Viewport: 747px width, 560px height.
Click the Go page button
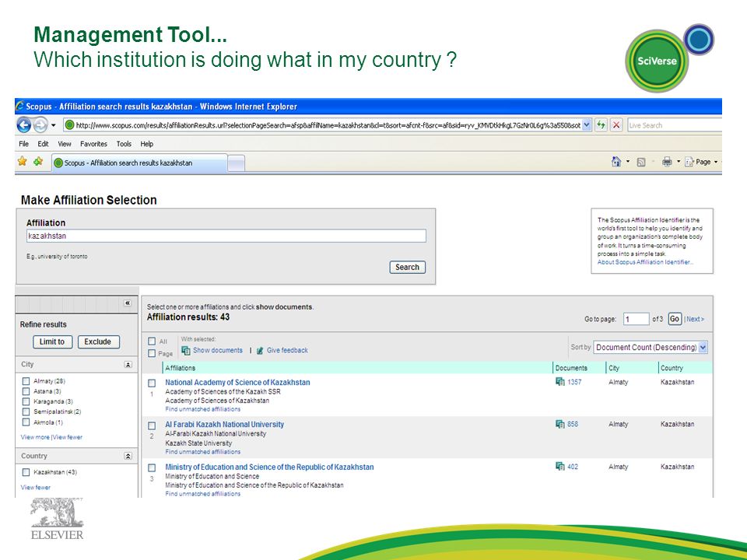coord(675,319)
